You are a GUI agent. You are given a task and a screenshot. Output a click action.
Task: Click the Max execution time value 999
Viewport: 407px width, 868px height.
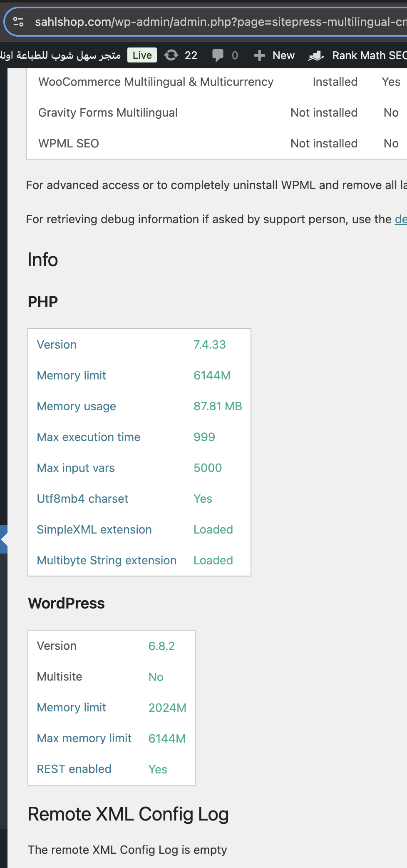tap(204, 437)
